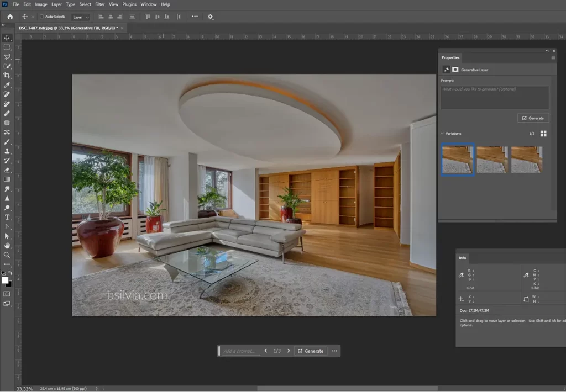Change screen mode at toolbar bottom
566x392 pixels.
coord(7,303)
